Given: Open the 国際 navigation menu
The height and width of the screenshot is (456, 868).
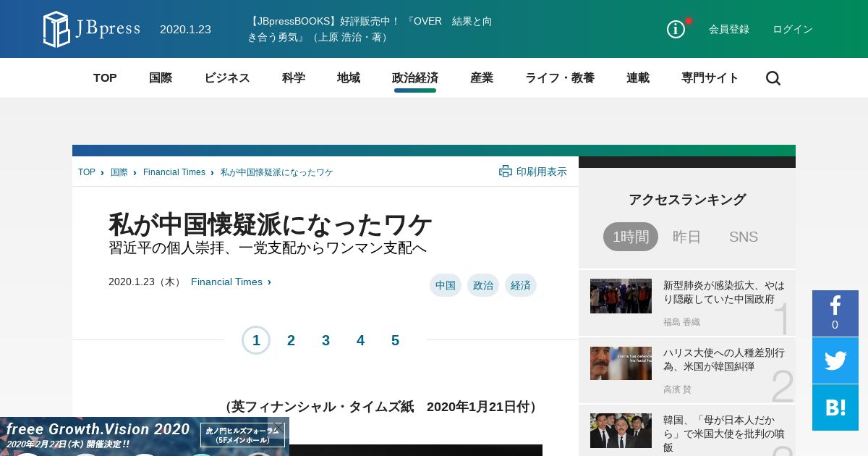Looking at the screenshot, I should 160,78.
